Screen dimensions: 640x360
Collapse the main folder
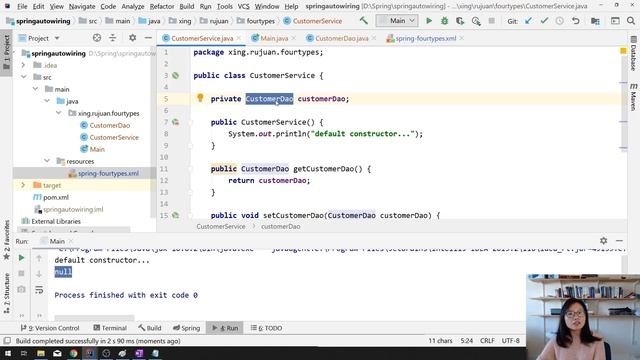click(x=36, y=89)
